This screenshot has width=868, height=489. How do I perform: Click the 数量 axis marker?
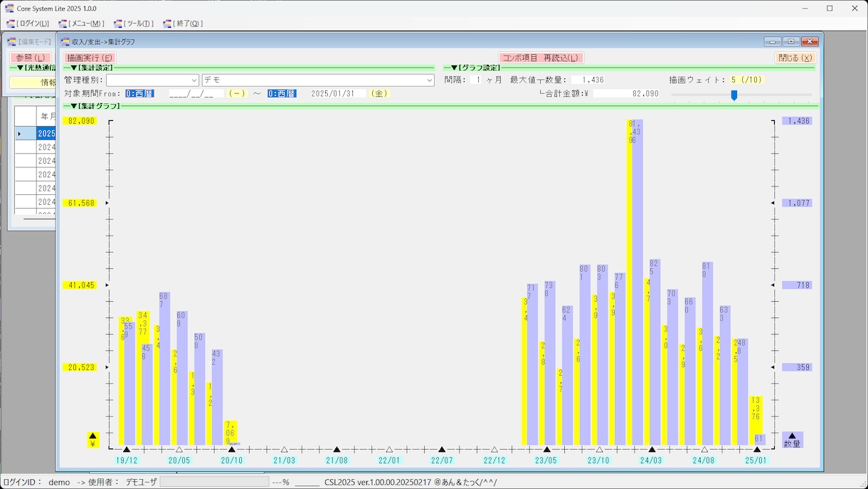pyautogui.click(x=792, y=439)
